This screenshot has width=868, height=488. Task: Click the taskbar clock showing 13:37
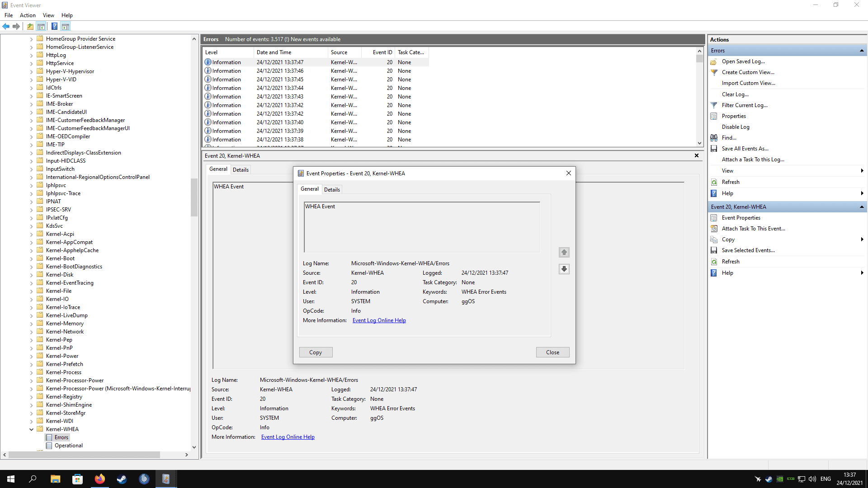849,479
